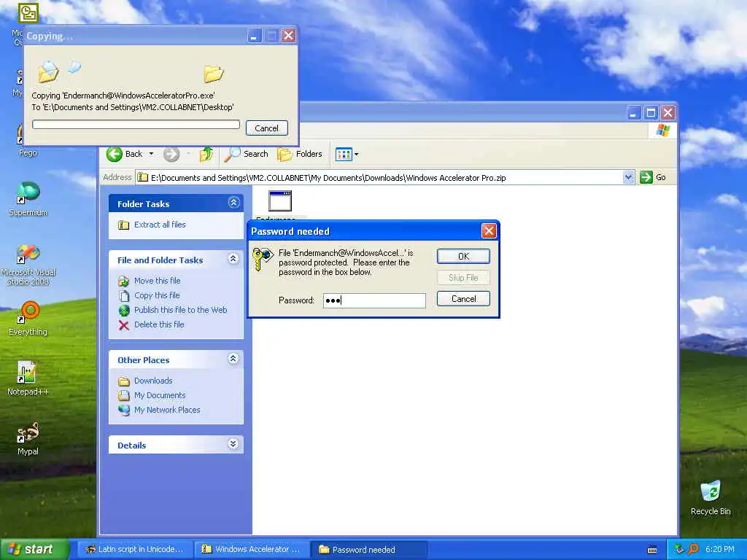
Task: Click the on-screen keyboard tray icon
Action: 652,550
